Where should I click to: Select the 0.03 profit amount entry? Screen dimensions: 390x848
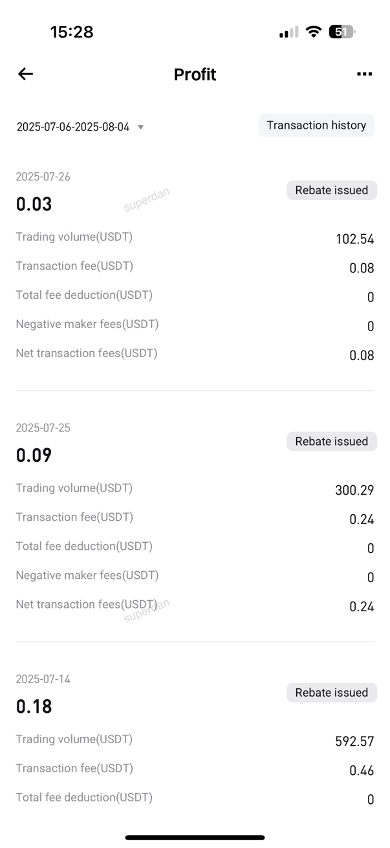coord(34,204)
